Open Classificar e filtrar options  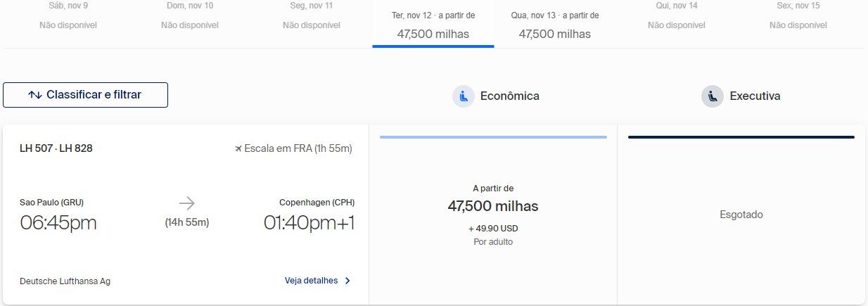click(x=85, y=95)
